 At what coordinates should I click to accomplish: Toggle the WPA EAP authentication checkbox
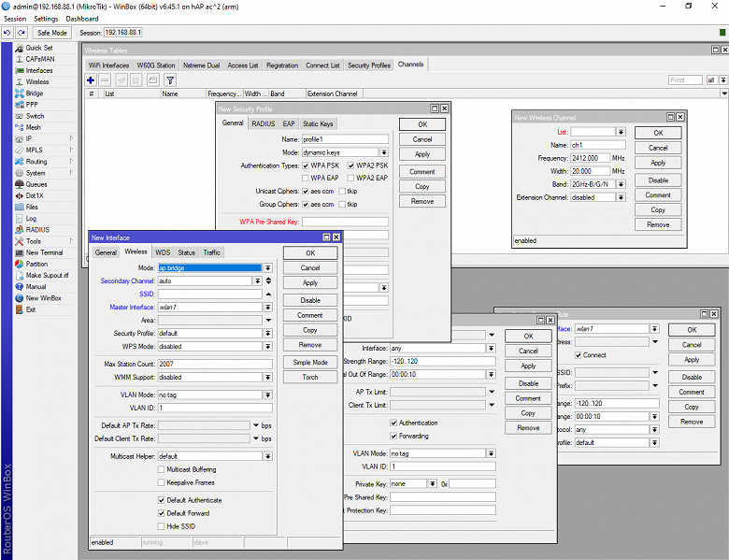pyautogui.click(x=305, y=178)
